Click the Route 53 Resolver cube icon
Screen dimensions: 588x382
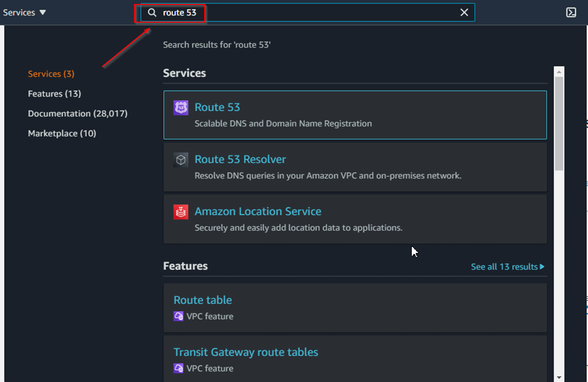pyautogui.click(x=181, y=160)
